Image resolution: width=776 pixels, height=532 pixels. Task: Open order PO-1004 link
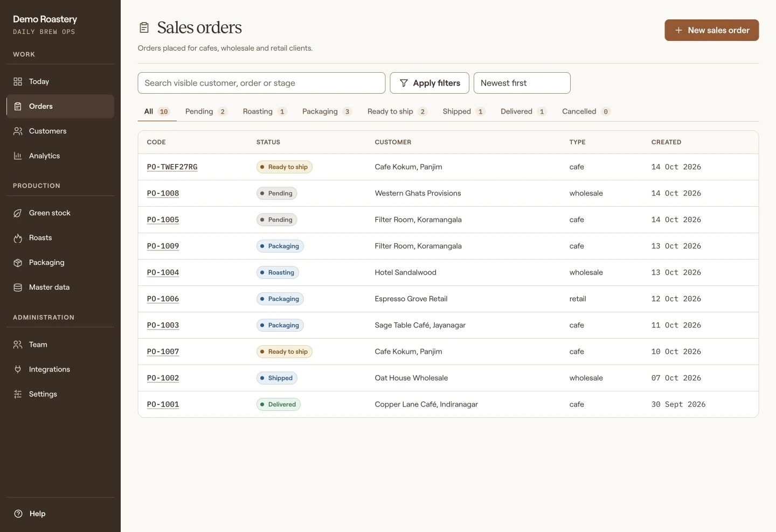(163, 272)
